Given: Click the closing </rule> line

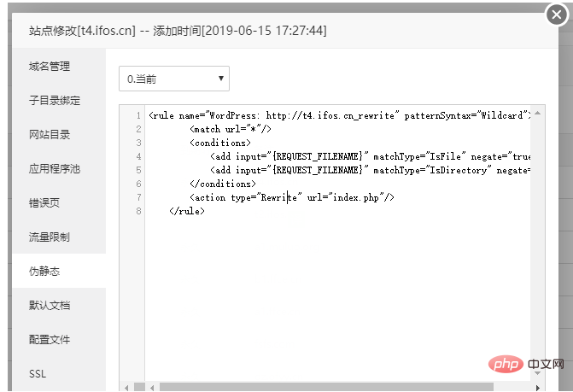Looking at the screenshot, I should click(187, 211).
